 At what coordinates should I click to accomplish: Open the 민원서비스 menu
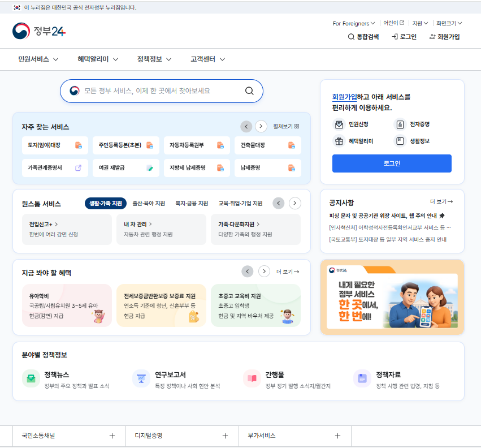(38, 59)
